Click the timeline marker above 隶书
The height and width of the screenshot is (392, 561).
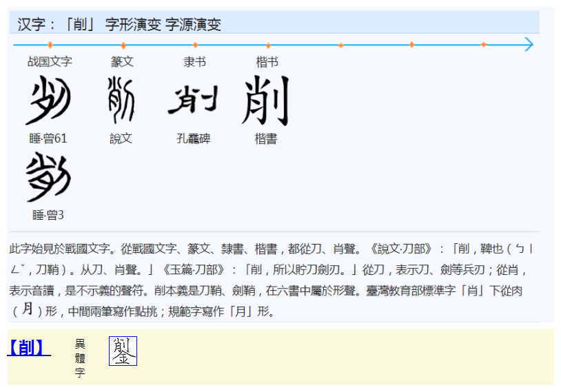pyautogui.click(x=195, y=45)
